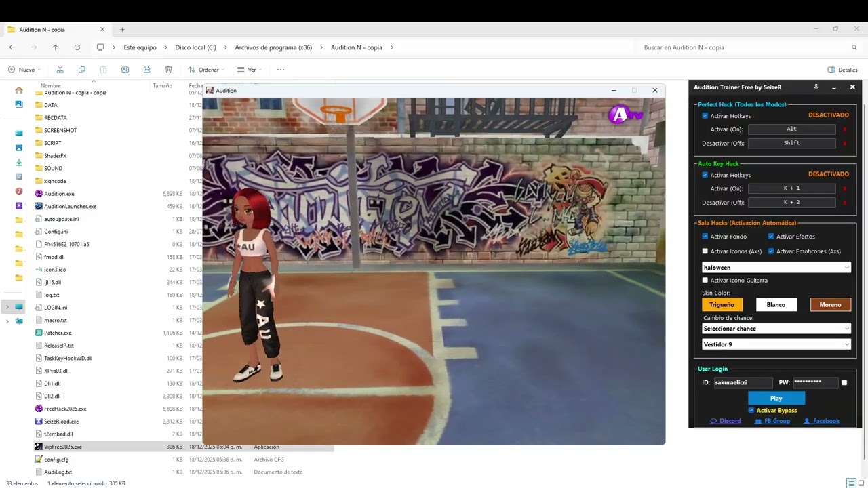Enable the Activar Iconos (Axs) checkbox
Image resolution: width=868 pixels, height=488 pixels.
pyautogui.click(x=705, y=251)
